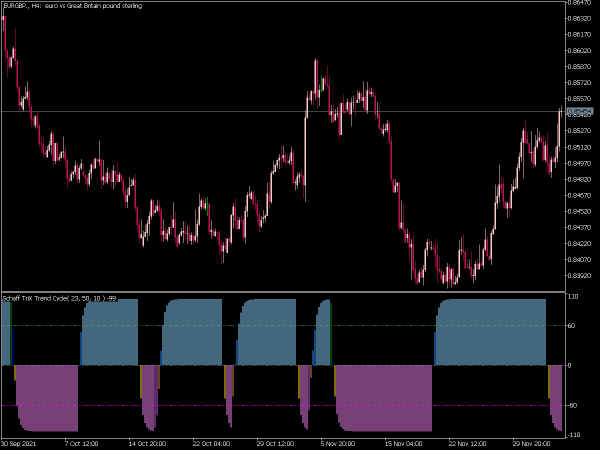
Task: Select the green dashed 60 level line
Action: [x=283, y=326]
